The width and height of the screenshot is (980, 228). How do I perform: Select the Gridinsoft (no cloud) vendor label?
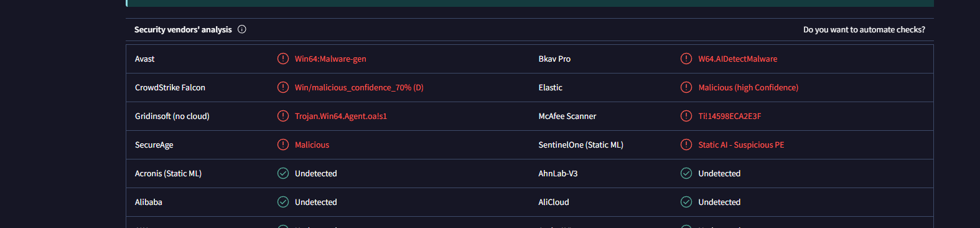[172, 116]
